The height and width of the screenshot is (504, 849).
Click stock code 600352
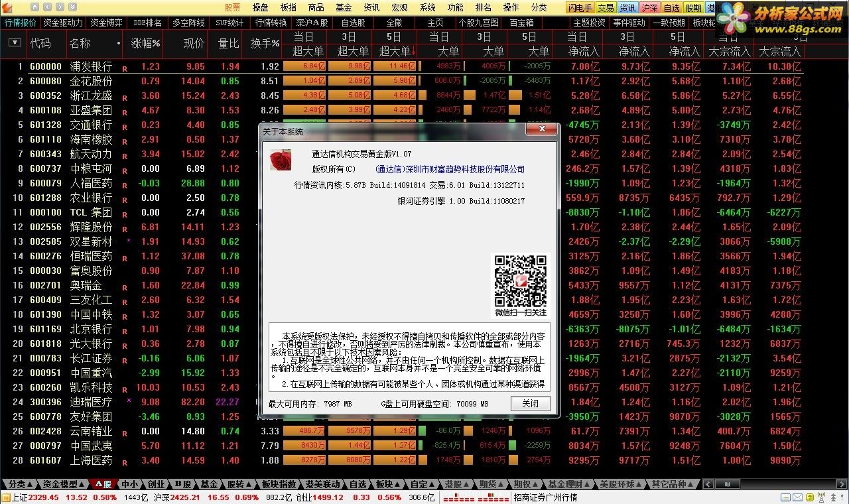tap(46, 95)
